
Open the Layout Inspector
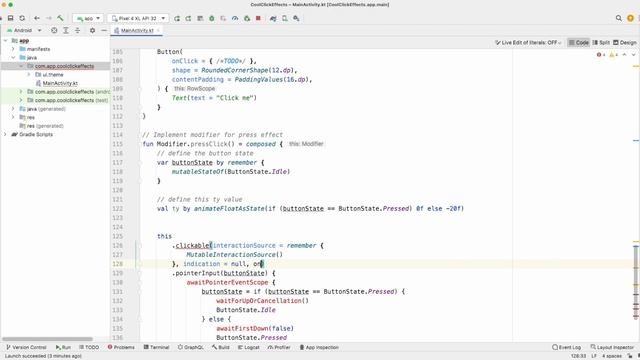pyautogui.click(x=613, y=347)
